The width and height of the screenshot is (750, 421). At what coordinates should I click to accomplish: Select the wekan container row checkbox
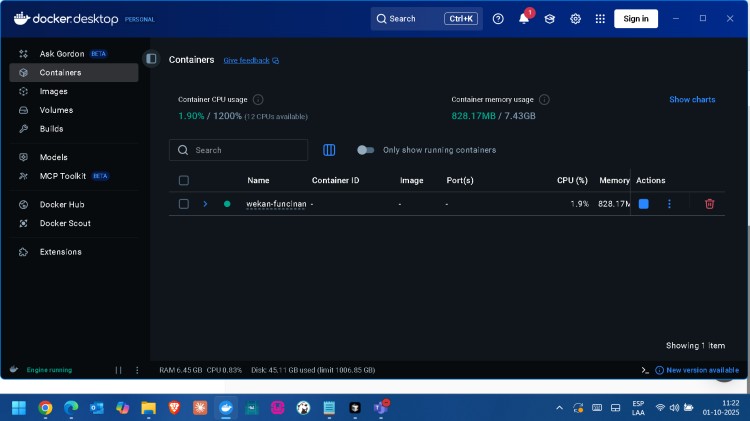[x=184, y=204]
